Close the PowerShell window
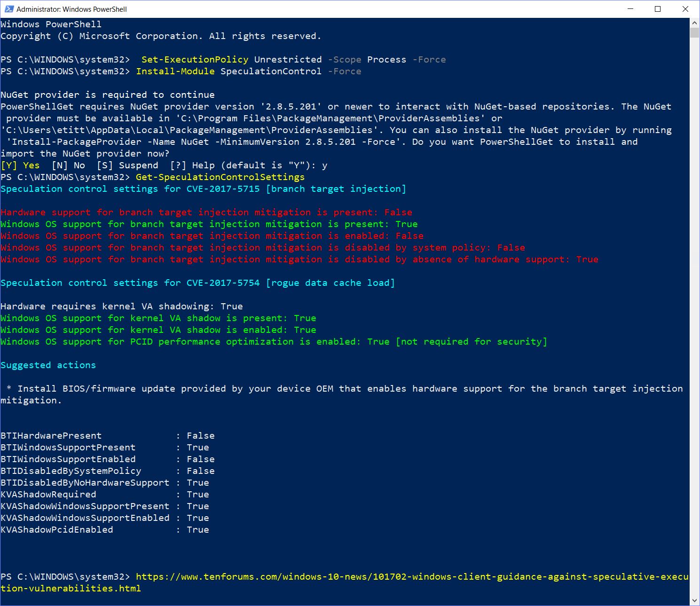 685,9
